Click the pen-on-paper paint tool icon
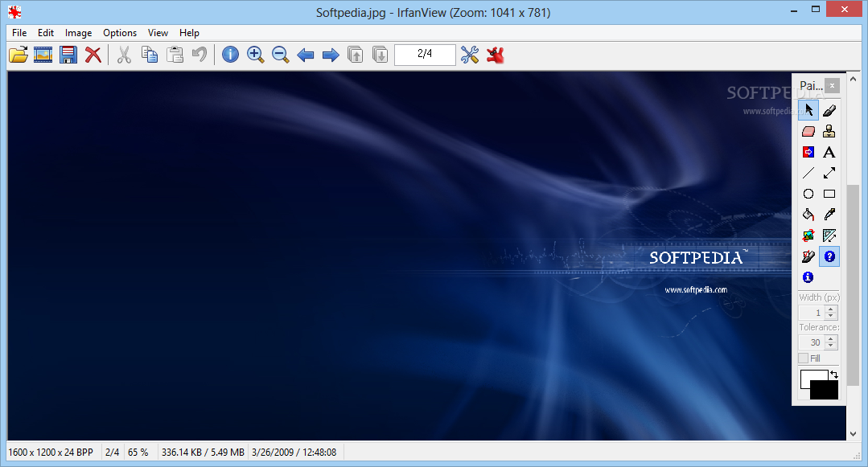 click(x=808, y=256)
